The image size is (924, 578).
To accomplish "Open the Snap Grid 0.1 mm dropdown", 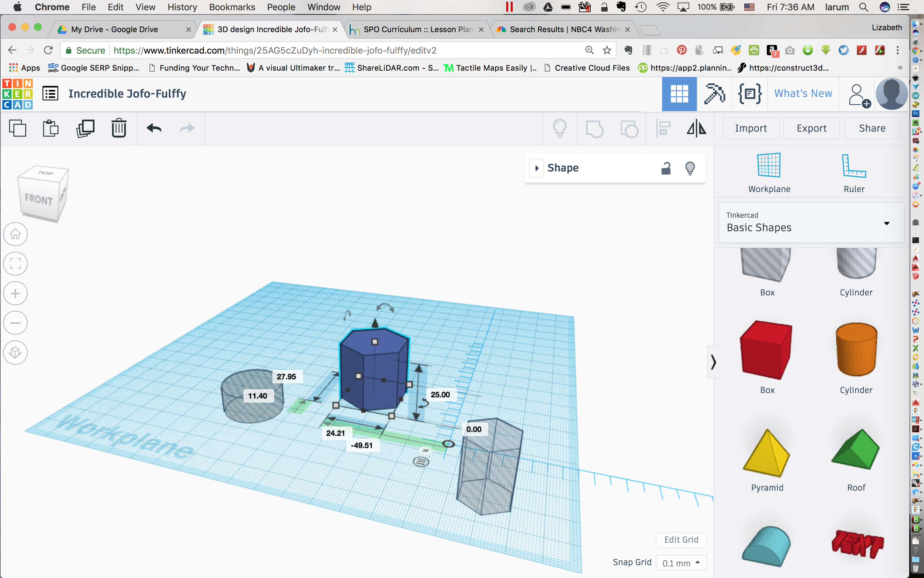I will pyautogui.click(x=681, y=563).
